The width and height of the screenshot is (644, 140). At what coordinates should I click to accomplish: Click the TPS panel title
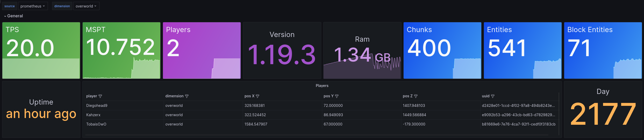pos(12,30)
